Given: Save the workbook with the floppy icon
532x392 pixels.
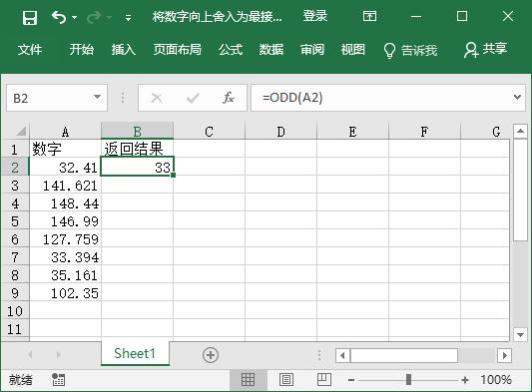Looking at the screenshot, I should pyautogui.click(x=30, y=18).
